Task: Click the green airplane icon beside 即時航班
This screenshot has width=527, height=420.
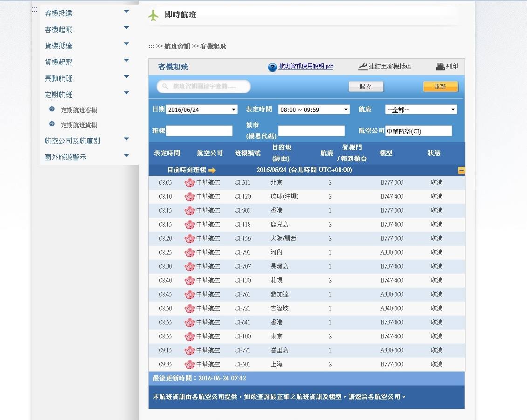Action: tap(153, 15)
